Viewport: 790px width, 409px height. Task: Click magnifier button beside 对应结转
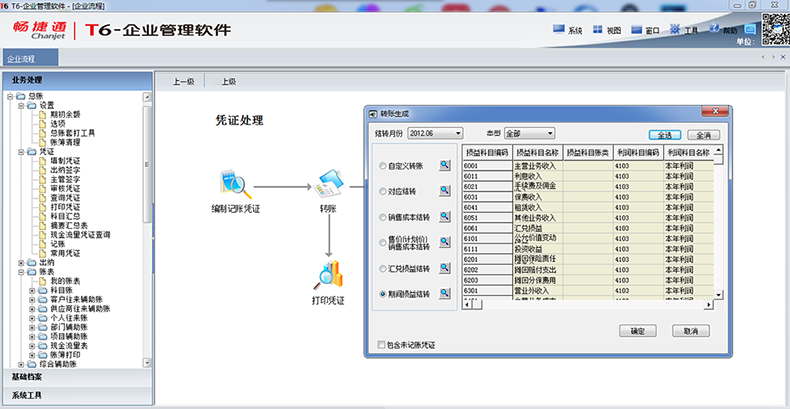click(444, 191)
